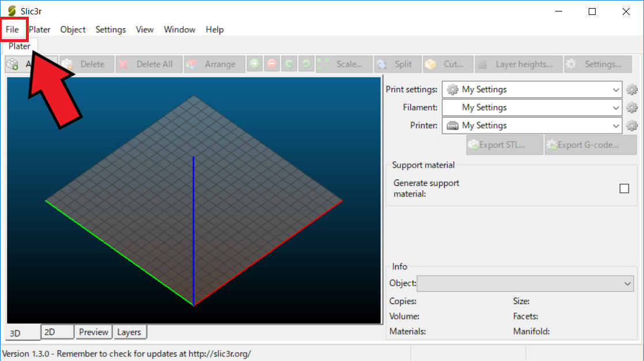
Task: Click the "Materials:" label in Info
Action: pos(407,332)
